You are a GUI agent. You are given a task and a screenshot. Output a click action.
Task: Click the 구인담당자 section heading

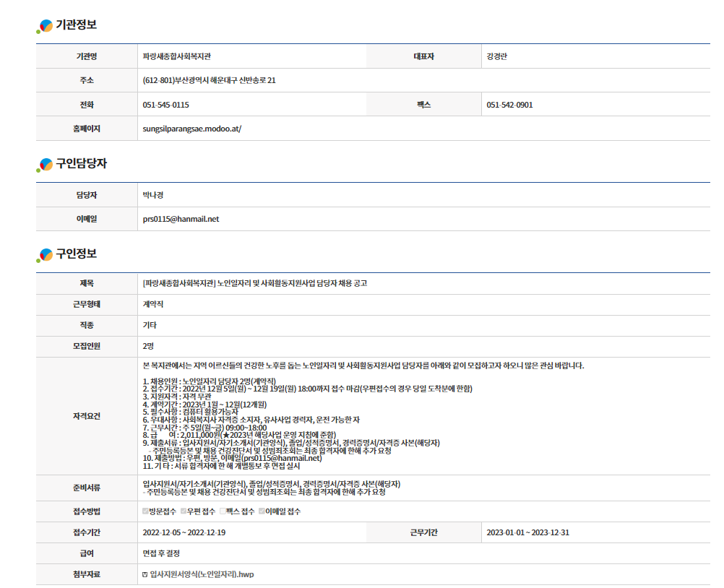[81, 163]
